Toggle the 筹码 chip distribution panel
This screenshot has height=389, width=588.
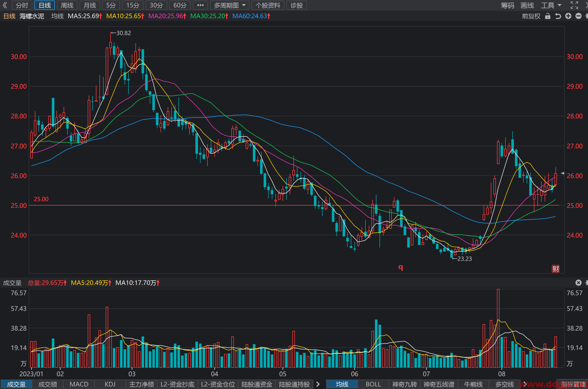pos(507,5)
